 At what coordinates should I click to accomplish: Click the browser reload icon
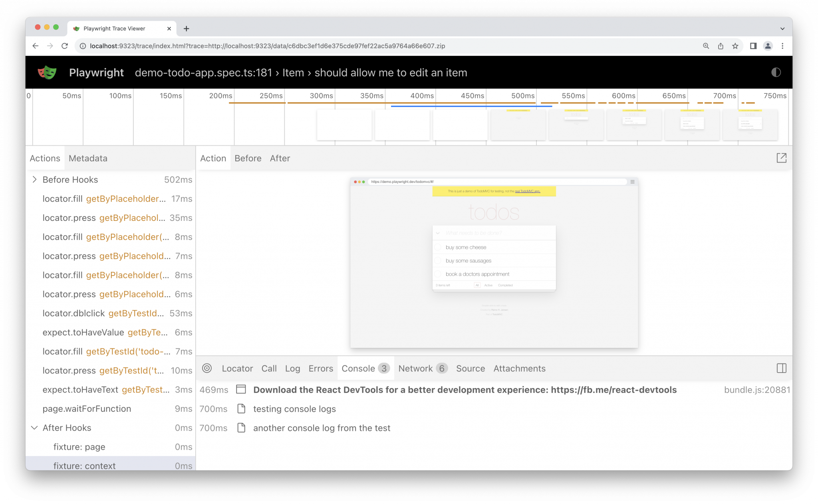65,46
